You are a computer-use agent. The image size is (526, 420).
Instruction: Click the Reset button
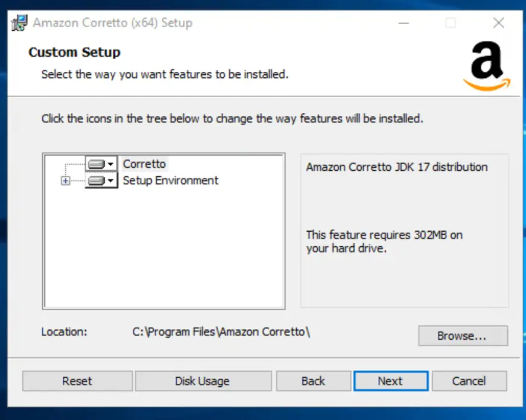[x=77, y=381]
